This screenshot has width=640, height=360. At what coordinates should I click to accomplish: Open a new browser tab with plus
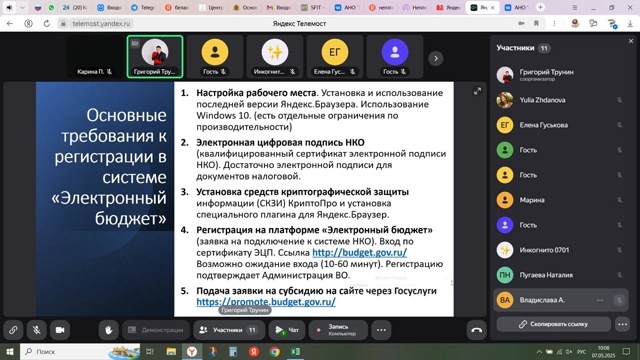tap(540, 7)
